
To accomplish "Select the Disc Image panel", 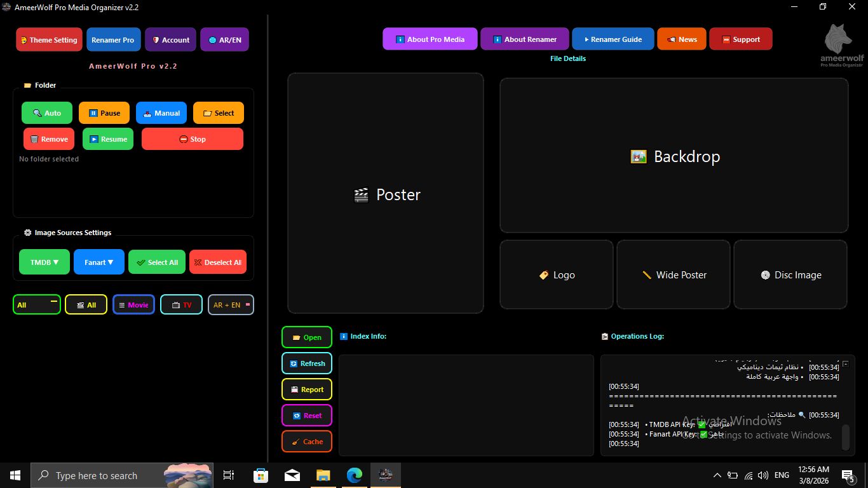I will pyautogui.click(x=790, y=274).
